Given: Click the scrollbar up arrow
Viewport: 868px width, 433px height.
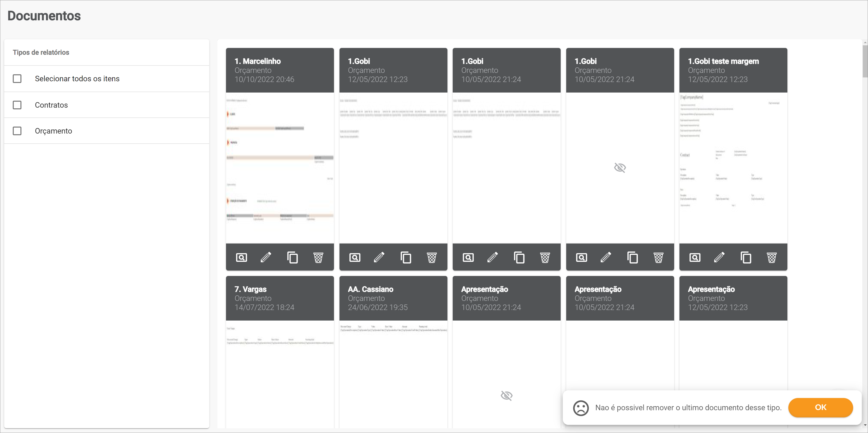Looking at the screenshot, I should 865,43.
